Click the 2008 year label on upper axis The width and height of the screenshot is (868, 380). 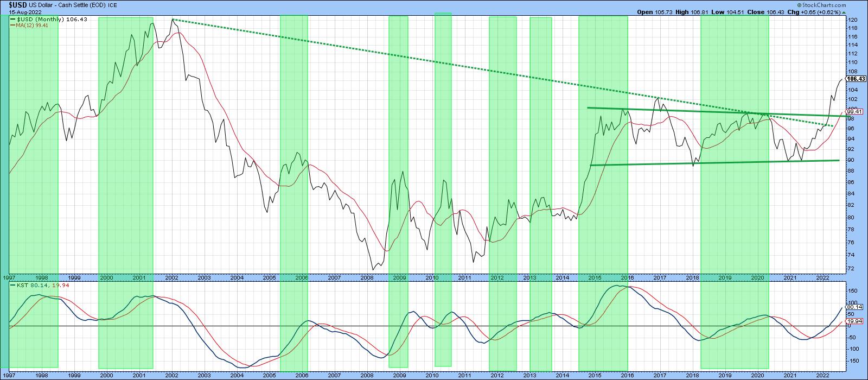tap(367, 277)
